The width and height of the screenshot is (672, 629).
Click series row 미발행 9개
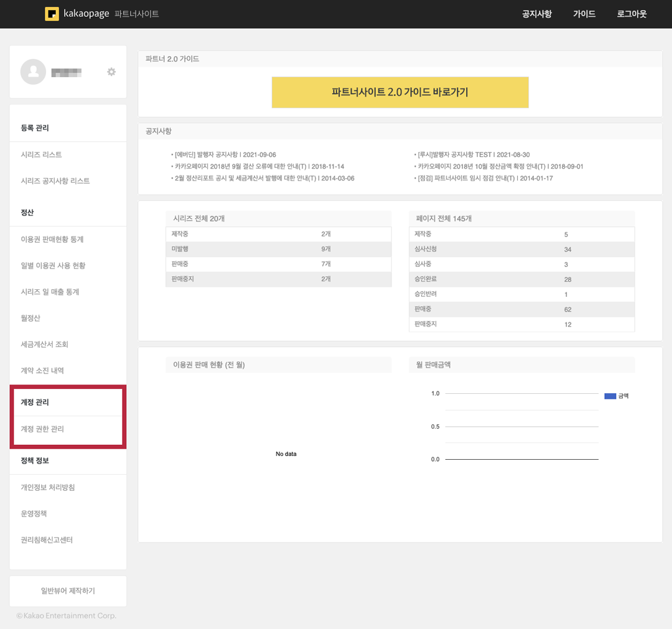[x=279, y=249]
